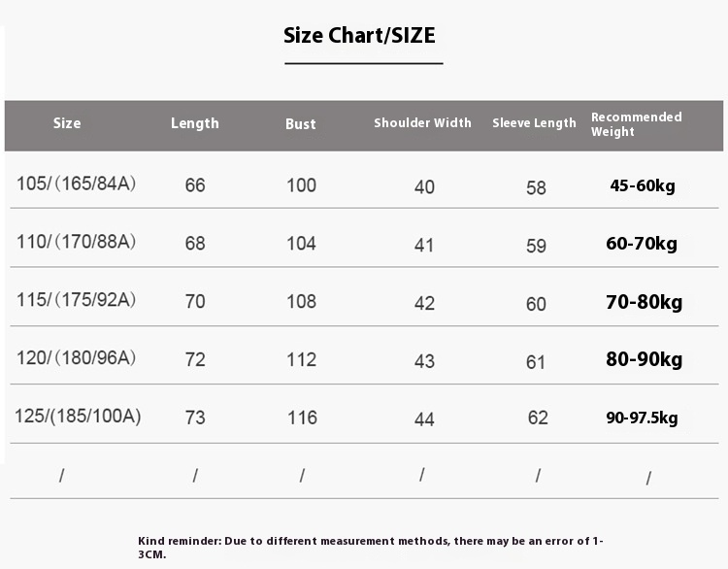
Task: Click bust value 116
Action: tap(302, 418)
